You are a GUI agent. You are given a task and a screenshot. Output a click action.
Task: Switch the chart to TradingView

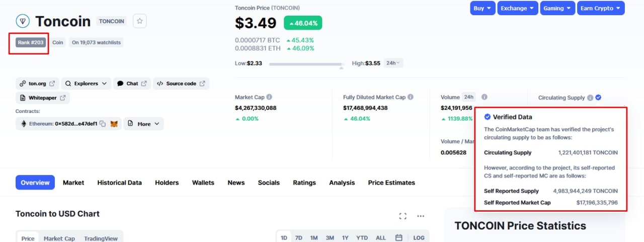point(101,238)
